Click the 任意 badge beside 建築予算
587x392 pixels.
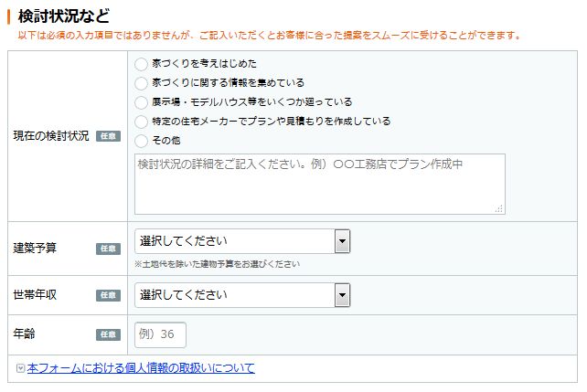click(108, 249)
